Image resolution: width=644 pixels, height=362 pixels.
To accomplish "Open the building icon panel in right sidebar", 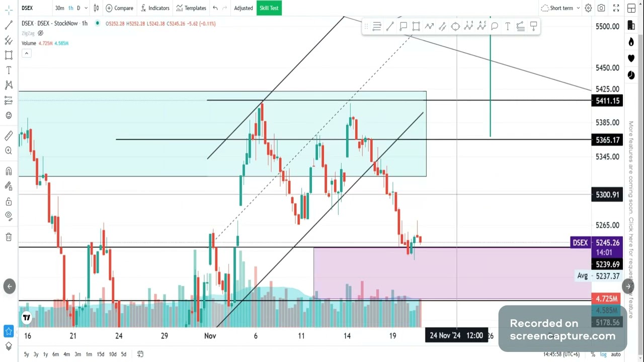I will 631,25.
